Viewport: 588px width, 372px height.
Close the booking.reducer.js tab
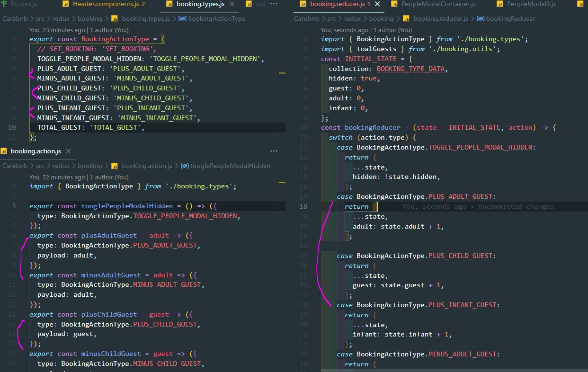(377, 4)
